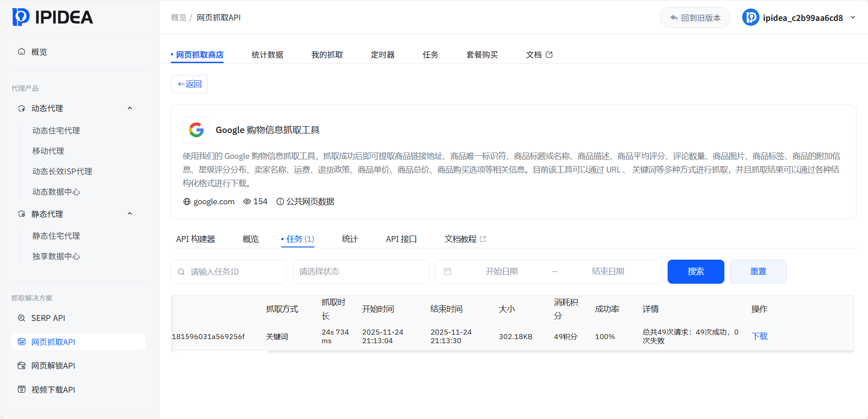Click the calendar icon in date range
The height and width of the screenshot is (419, 868).
coord(448,271)
